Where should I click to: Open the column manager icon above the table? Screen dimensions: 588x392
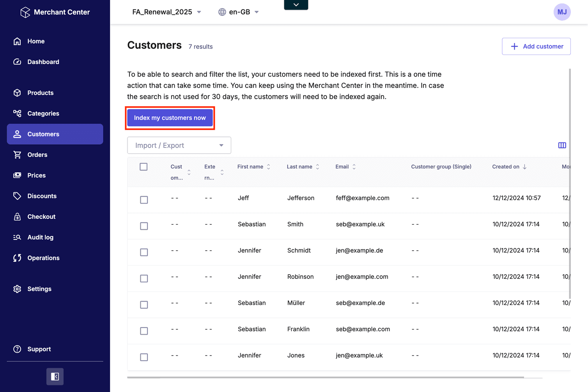[x=562, y=145]
